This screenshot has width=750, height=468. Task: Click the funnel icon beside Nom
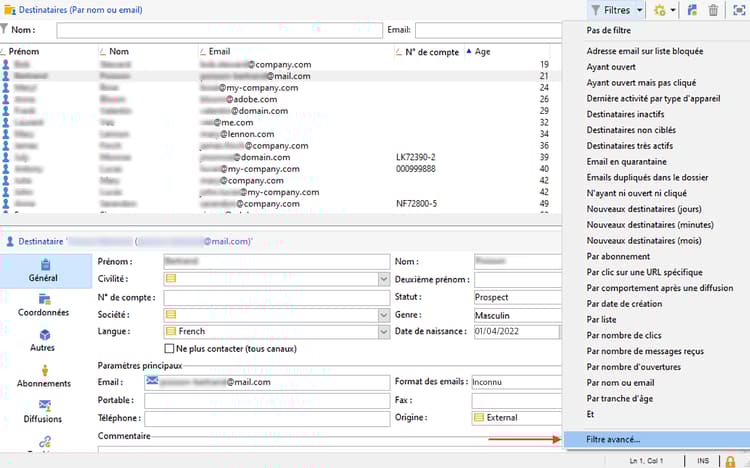(x=4, y=29)
